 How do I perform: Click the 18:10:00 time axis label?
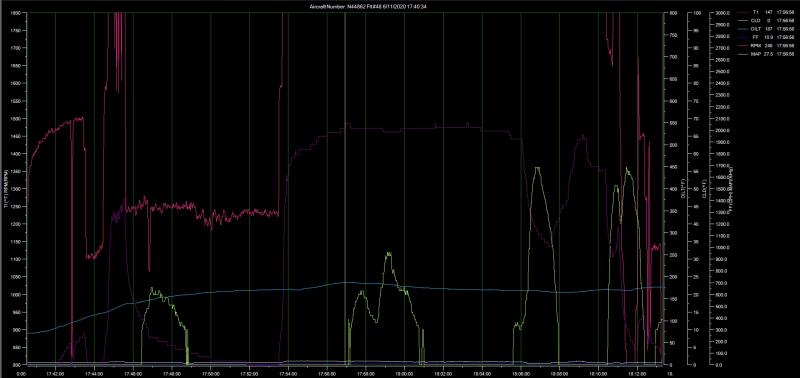(598, 372)
